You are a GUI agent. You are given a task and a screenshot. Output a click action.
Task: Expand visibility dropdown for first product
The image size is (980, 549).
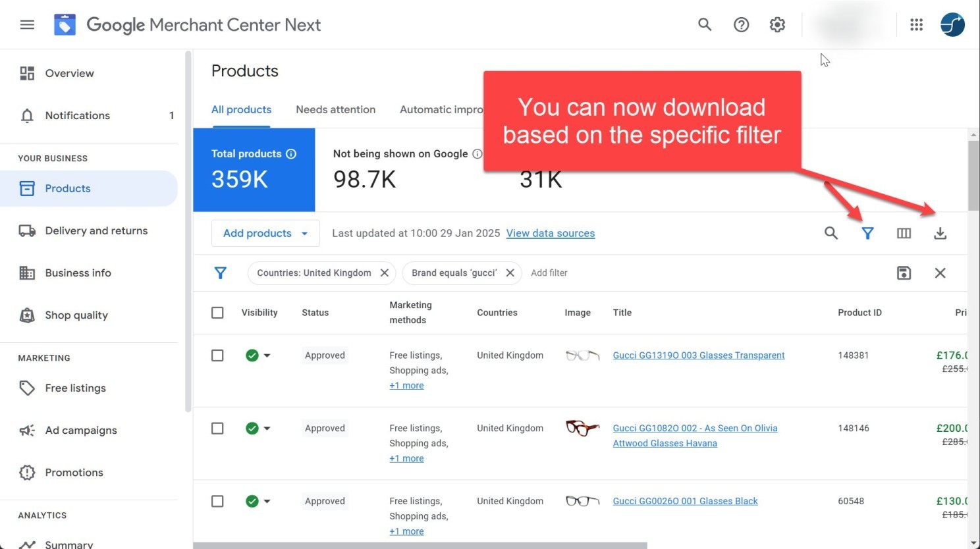[267, 355]
